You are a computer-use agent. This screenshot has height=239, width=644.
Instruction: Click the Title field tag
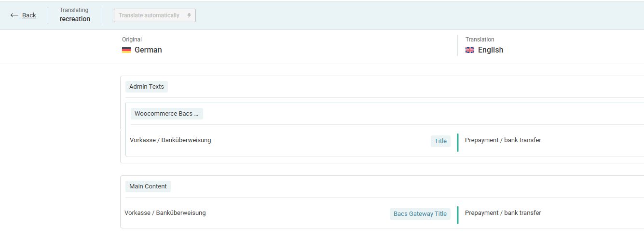tap(440, 141)
